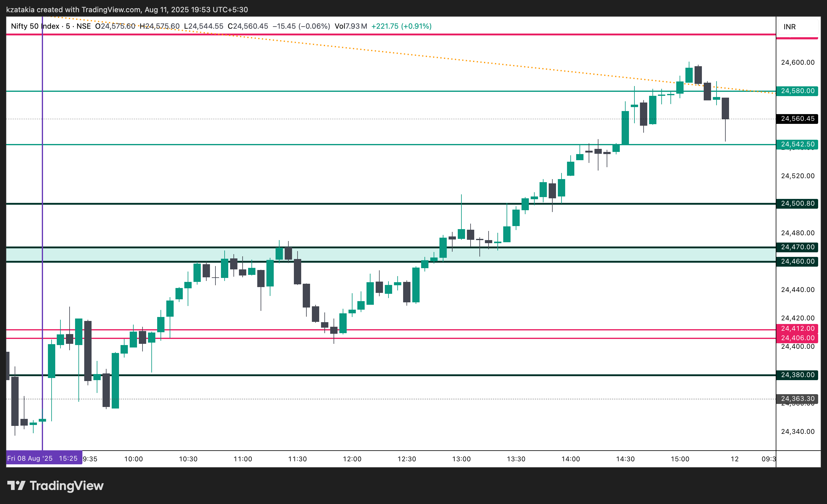Select the light green 24,460–24,470 zone
827x504 pixels.
click(391, 254)
